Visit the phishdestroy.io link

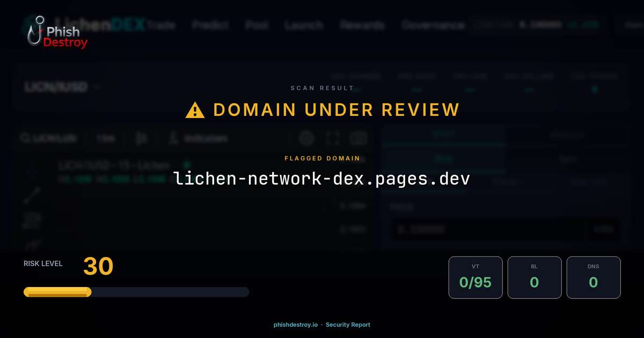click(x=295, y=325)
